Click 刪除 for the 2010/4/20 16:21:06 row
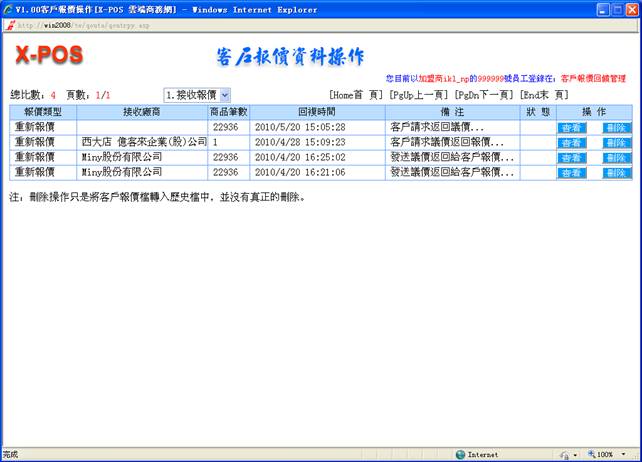This screenshot has width=642, height=462. coord(616,173)
